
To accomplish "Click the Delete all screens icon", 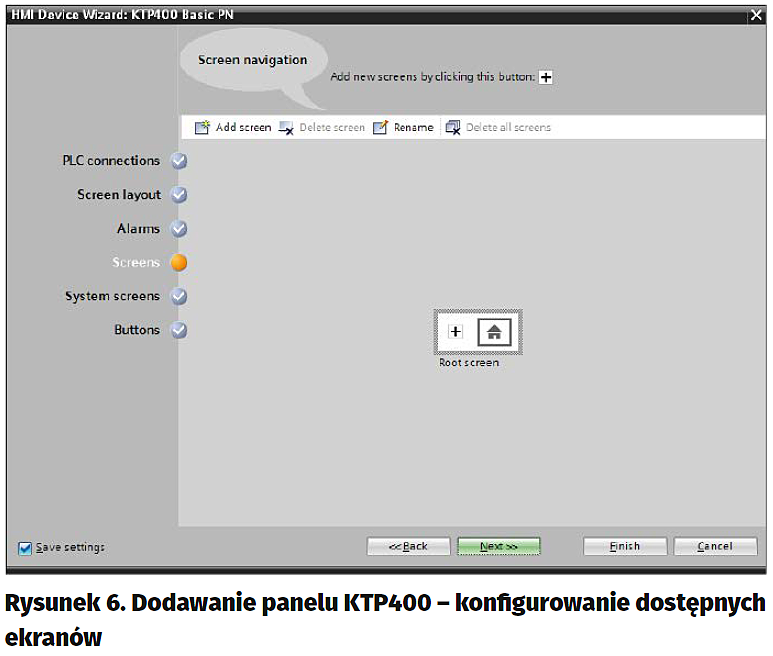I will (452, 128).
